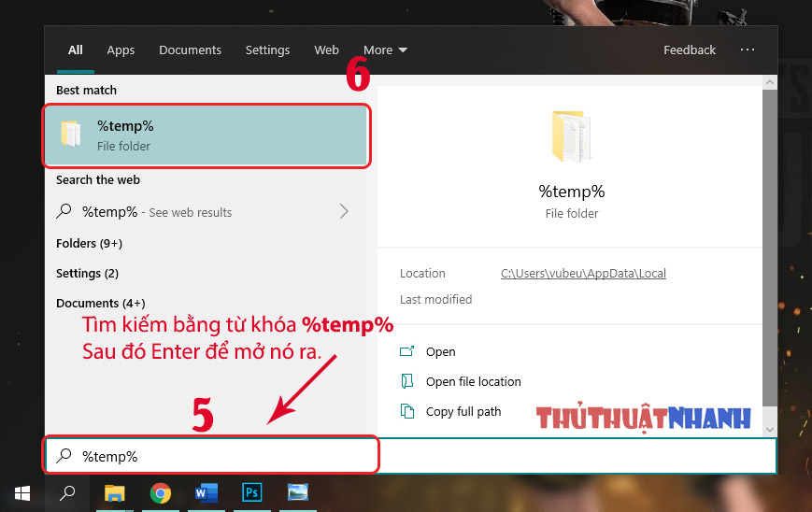Image resolution: width=812 pixels, height=512 pixels.
Task: Expand the Settings (2) category
Action: click(x=87, y=274)
